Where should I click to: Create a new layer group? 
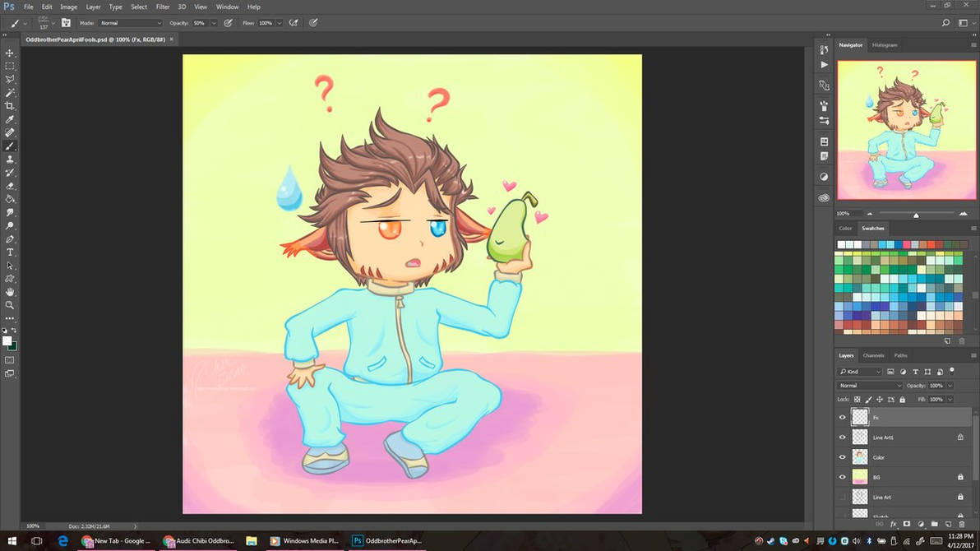pyautogui.click(x=935, y=524)
